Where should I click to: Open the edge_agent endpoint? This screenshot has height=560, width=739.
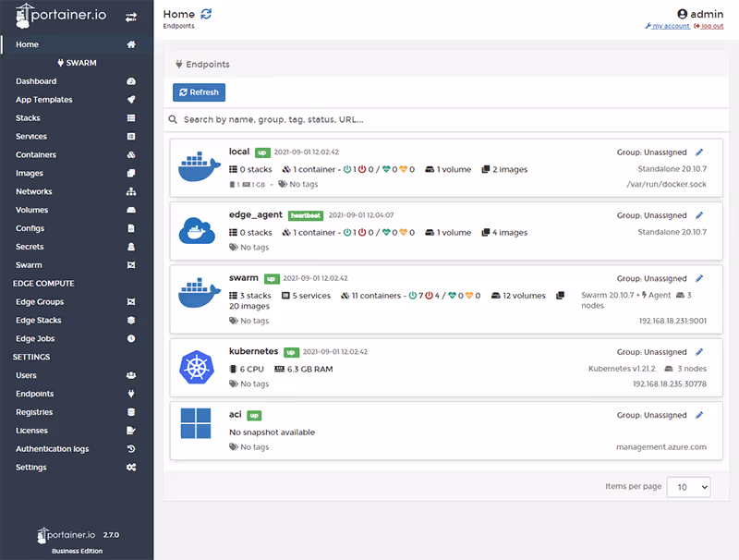[446, 231]
